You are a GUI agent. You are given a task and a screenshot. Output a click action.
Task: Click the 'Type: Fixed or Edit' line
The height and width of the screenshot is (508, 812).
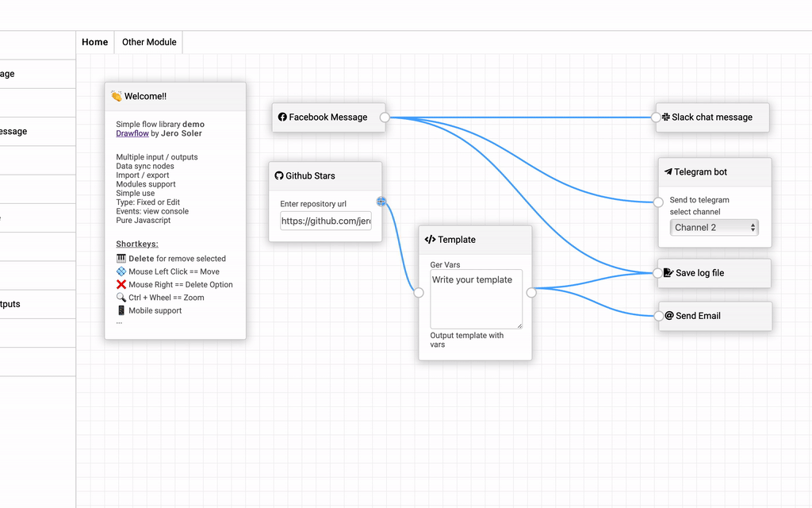tap(148, 202)
